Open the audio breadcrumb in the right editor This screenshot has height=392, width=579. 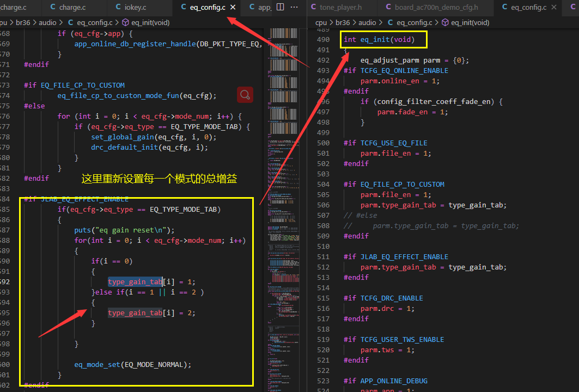pyautogui.click(x=367, y=22)
